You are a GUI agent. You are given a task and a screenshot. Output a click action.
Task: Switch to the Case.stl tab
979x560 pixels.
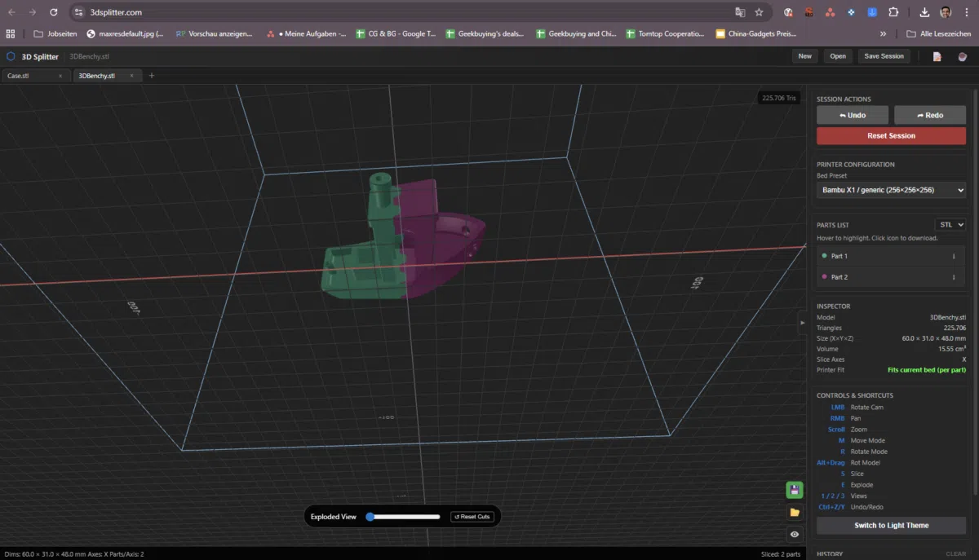tap(20, 75)
